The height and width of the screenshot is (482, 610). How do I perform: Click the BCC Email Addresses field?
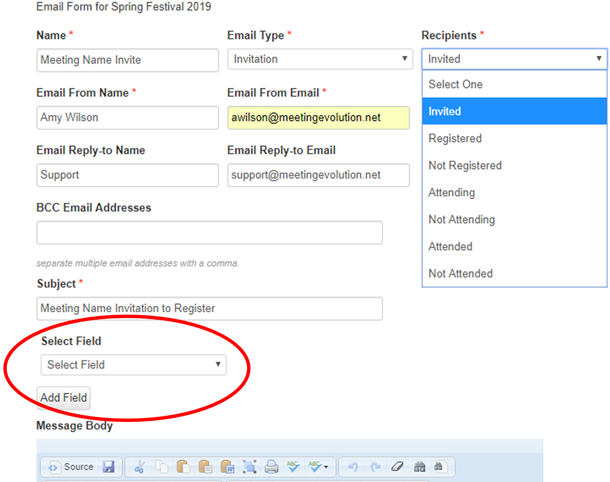pyautogui.click(x=209, y=233)
